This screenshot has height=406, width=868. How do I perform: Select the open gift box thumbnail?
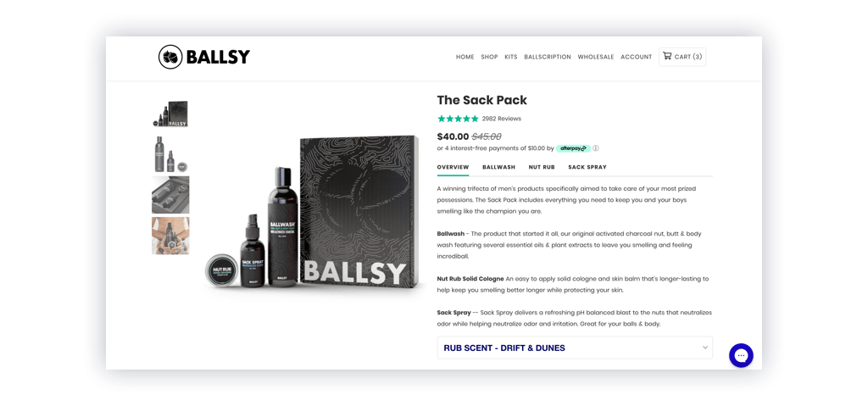pos(170,195)
